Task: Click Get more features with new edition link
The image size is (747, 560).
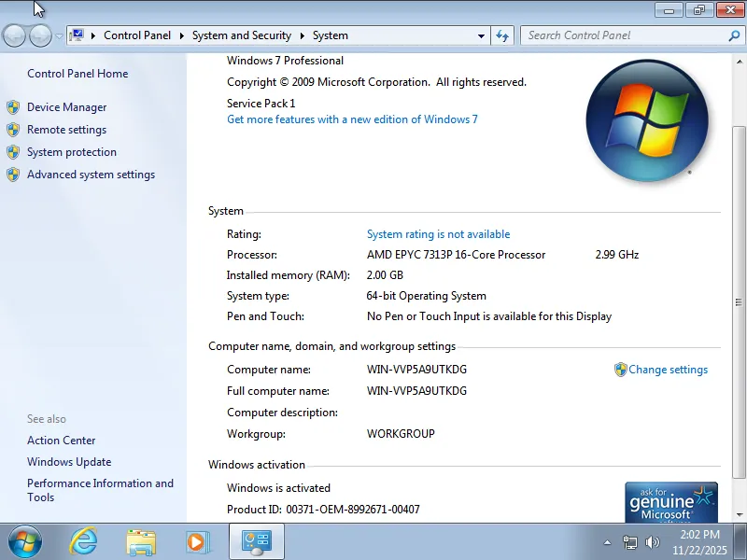Action: (352, 119)
